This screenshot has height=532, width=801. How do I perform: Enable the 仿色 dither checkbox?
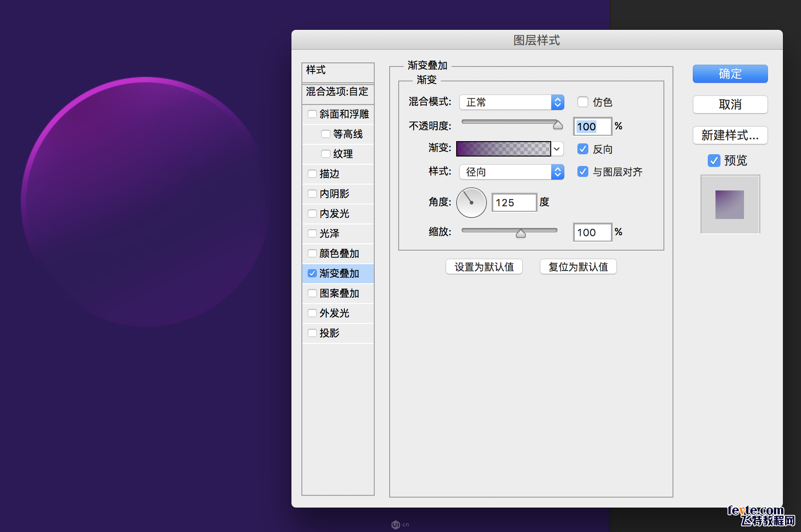pos(583,102)
